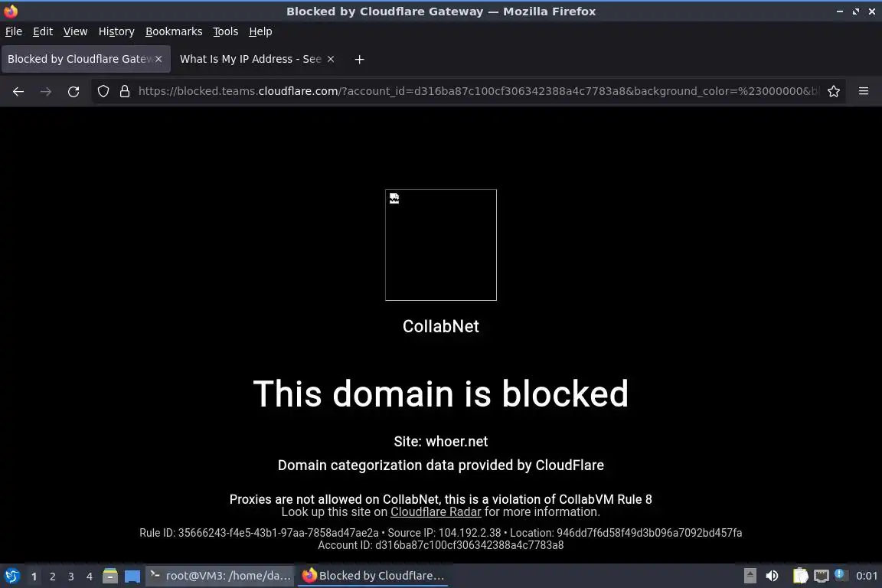The image size is (882, 588).
Task: Click the Firefox logo in title bar
Action: click(11, 11)
